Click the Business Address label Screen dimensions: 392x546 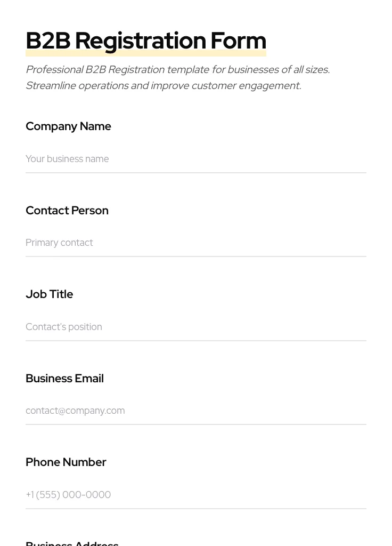click(x=72, y=543)
